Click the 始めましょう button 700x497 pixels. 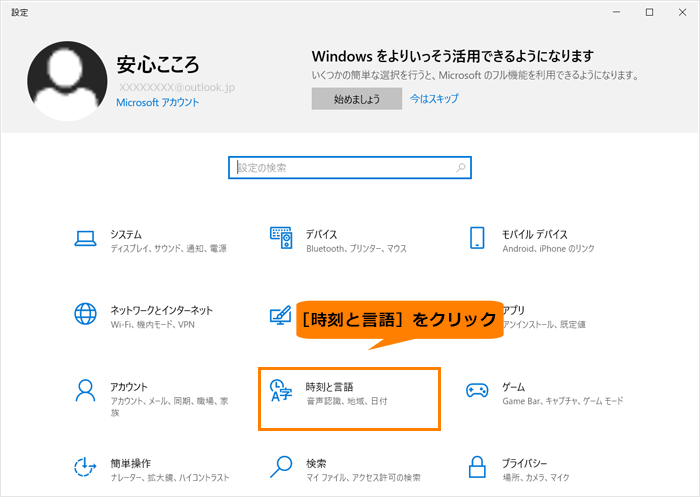click(x=357, y=99)
